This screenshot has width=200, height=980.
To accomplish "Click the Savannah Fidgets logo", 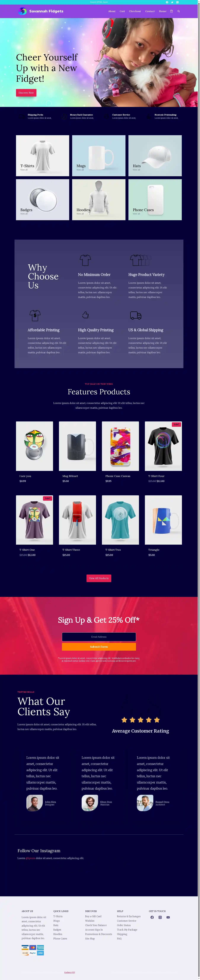I will (41, 11).
